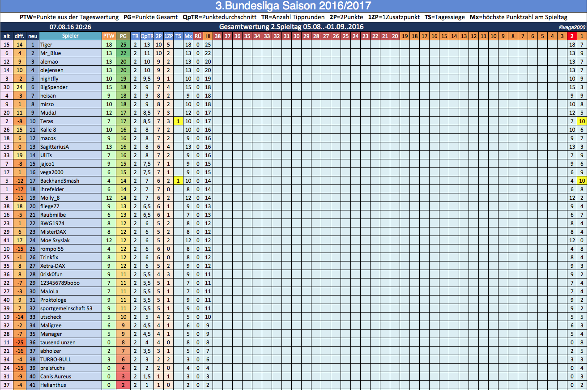Click player name Helianthus
The height and width of the screenshot is (390, 588).
pos(53,385)
